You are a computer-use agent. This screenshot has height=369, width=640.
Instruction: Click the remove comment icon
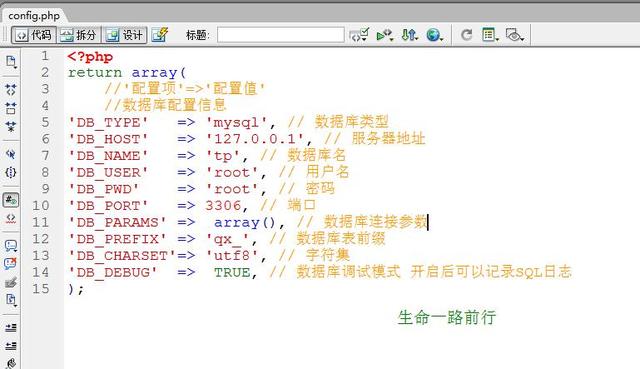11,263
